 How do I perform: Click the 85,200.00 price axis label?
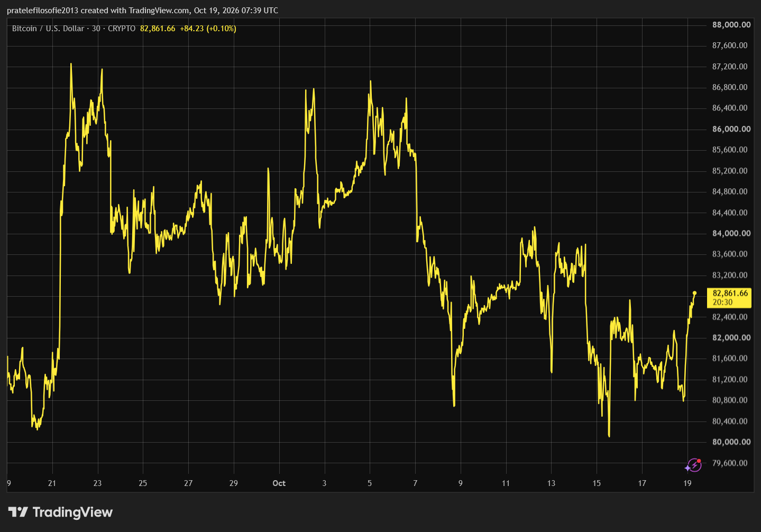click(x=730, y=171)
